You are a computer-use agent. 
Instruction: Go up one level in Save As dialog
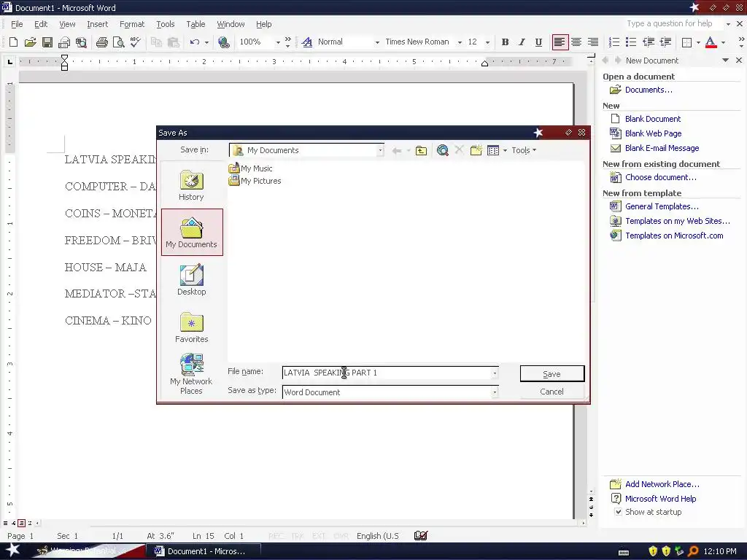pyautogui.click(x=421, y=150)
